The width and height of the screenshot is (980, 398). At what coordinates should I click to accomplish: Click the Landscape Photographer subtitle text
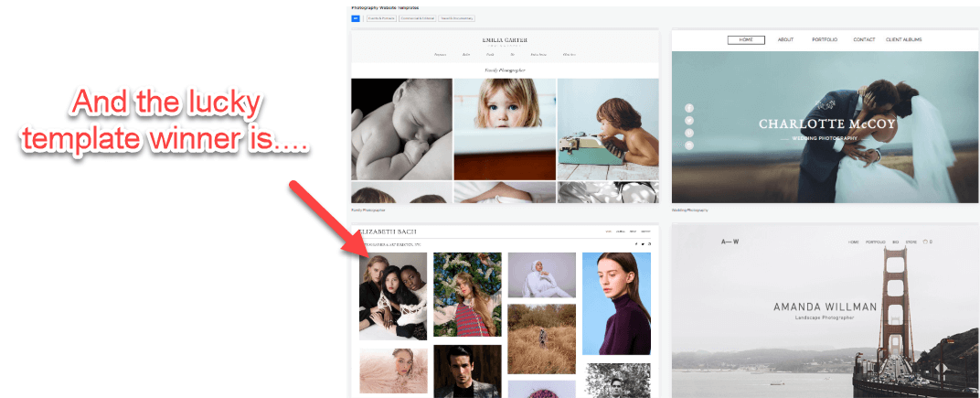click(825, 317)
